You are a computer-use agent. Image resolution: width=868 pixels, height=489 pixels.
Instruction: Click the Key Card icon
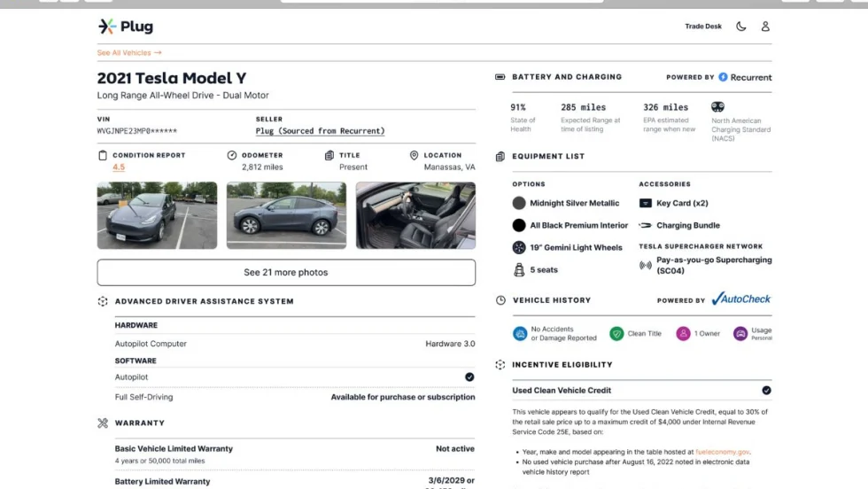(646, 203)
